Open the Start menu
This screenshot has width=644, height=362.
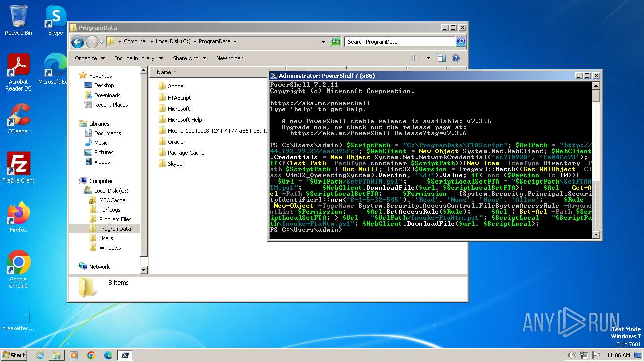coord(14,355)
